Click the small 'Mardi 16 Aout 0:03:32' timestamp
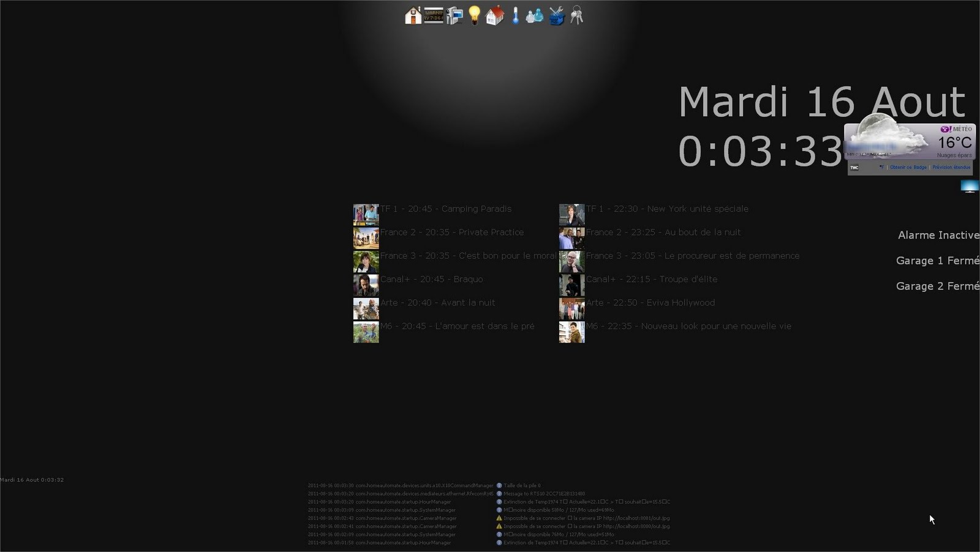 pos(32,480)
